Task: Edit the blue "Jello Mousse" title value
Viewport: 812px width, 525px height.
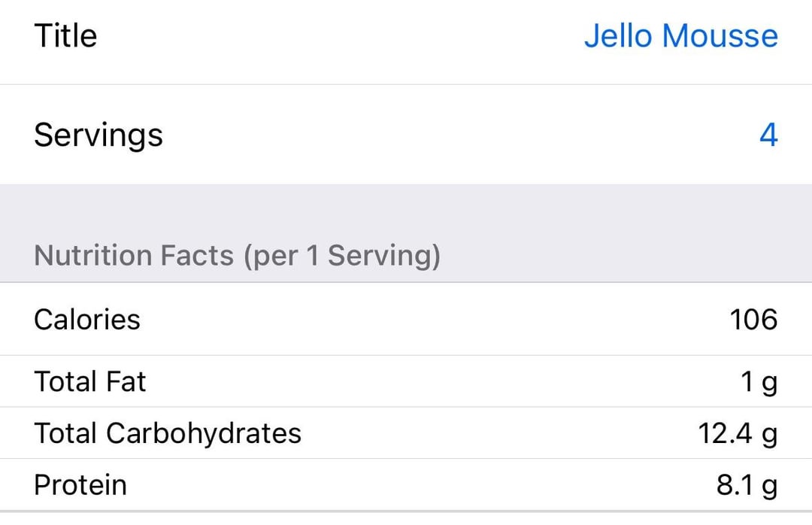Action: 680,36
